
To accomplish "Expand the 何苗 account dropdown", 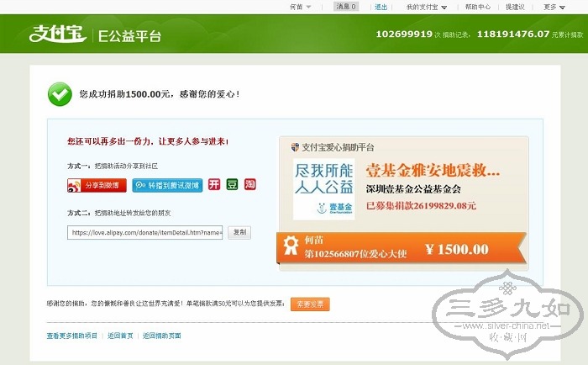I will [301, 7].
